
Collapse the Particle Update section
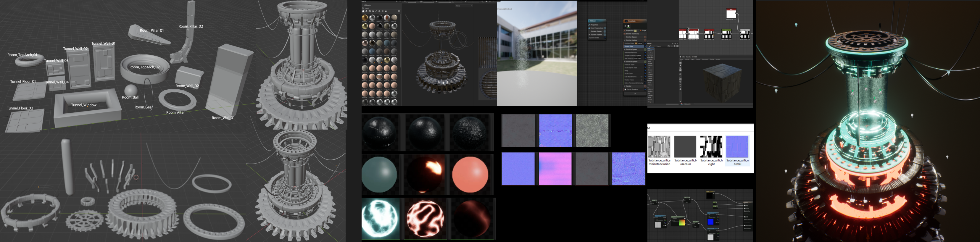tap(625, 62)
